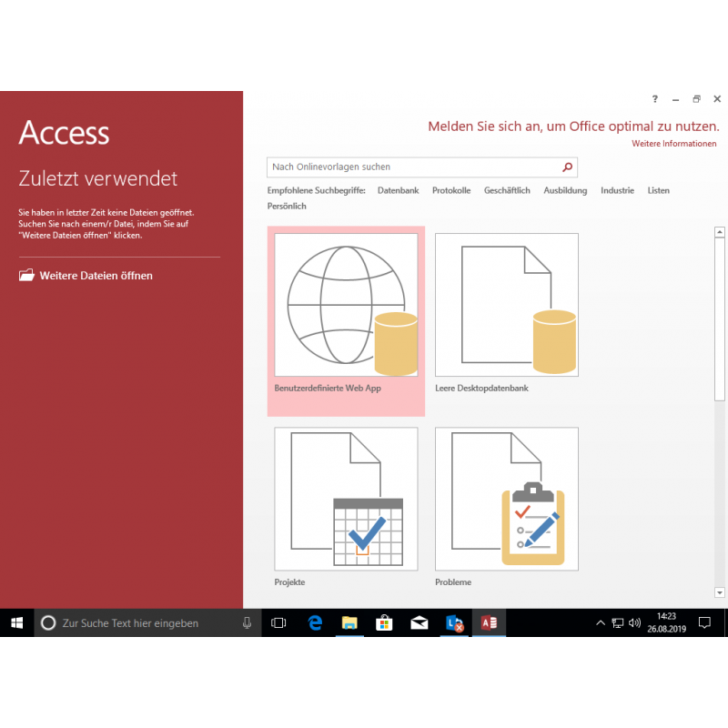
Task: Open File Explorer from the taskbar
Action: 349,623
